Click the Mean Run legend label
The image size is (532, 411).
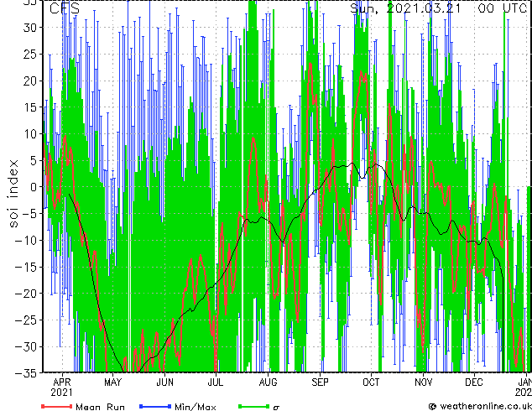pos(100,407)
